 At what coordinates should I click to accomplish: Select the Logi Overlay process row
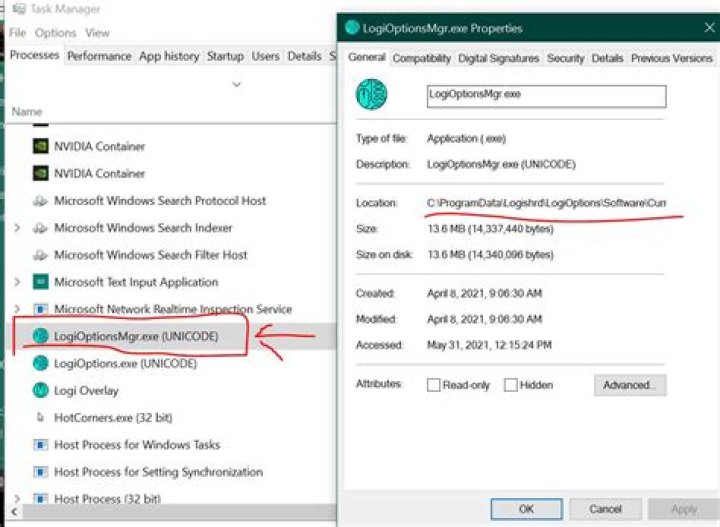pos(172,390)
